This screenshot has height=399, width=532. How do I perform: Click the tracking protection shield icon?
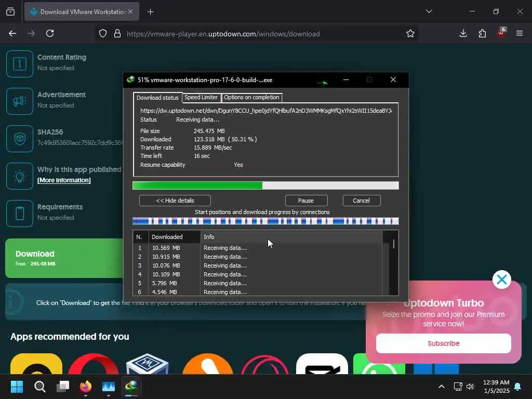coord(103,33)
